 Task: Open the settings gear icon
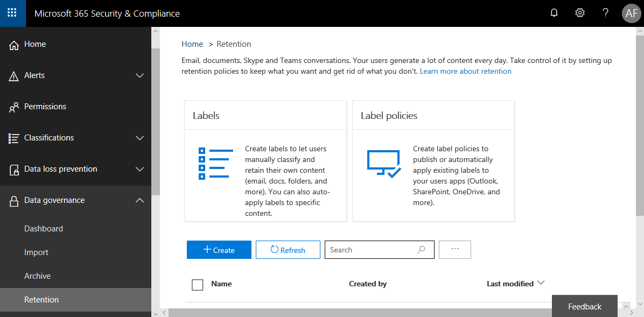click(x=580, y=13)
